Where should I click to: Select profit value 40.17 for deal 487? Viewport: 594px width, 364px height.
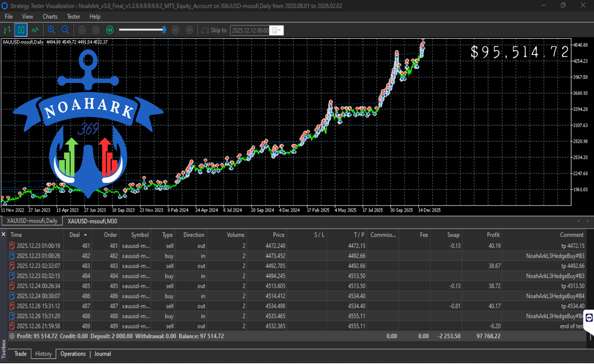click(x=494, y=306)
